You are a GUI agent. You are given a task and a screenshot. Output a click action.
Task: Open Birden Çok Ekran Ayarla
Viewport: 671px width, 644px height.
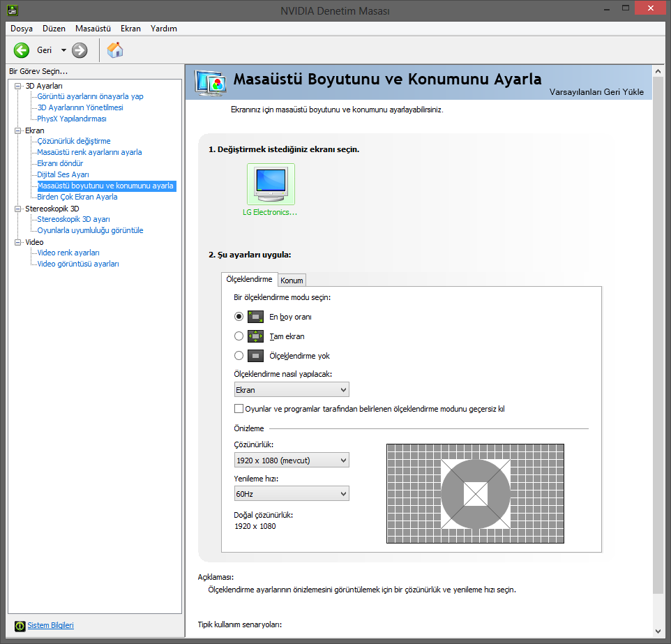click(x=77, y=197)
